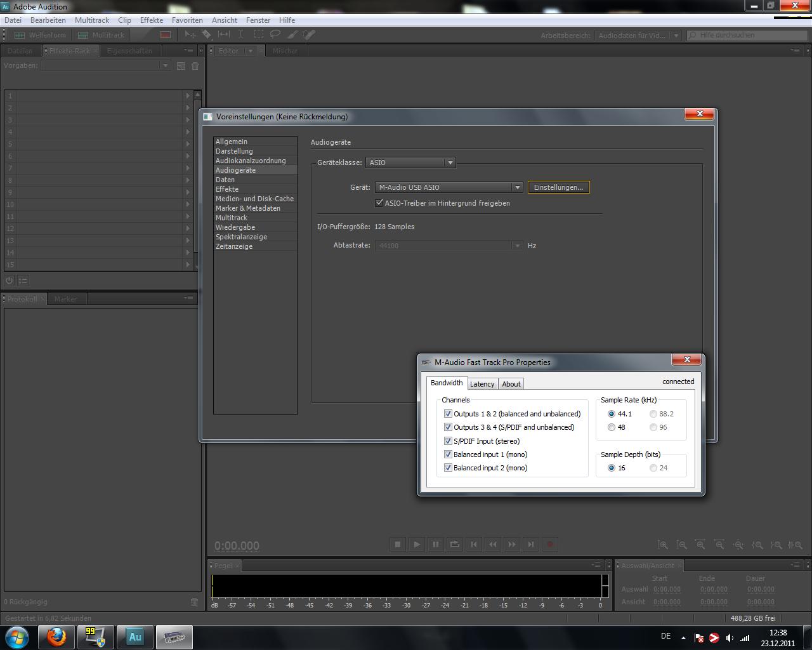
Task: Expand effect slot 1 arrow
Action: (x=188, y=96)
